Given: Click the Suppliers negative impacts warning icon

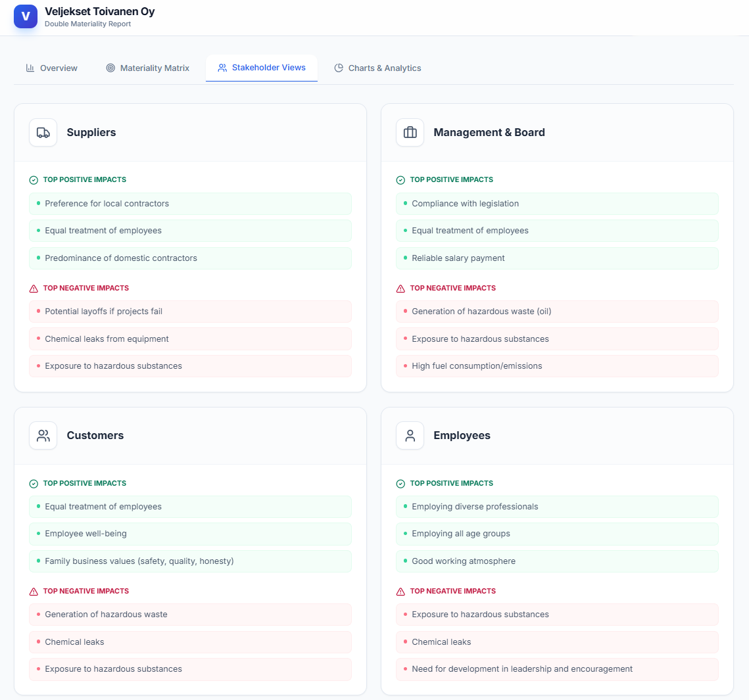Looking at the screenshot, I should (x=34, y=289).
